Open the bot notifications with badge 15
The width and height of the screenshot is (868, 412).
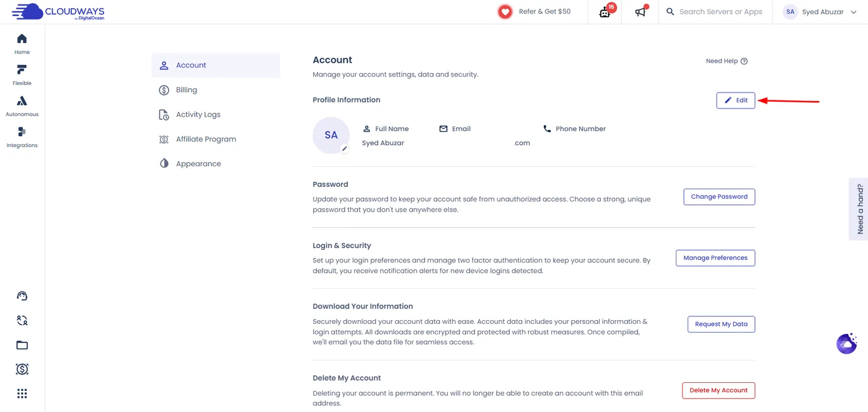click(606, 12)
